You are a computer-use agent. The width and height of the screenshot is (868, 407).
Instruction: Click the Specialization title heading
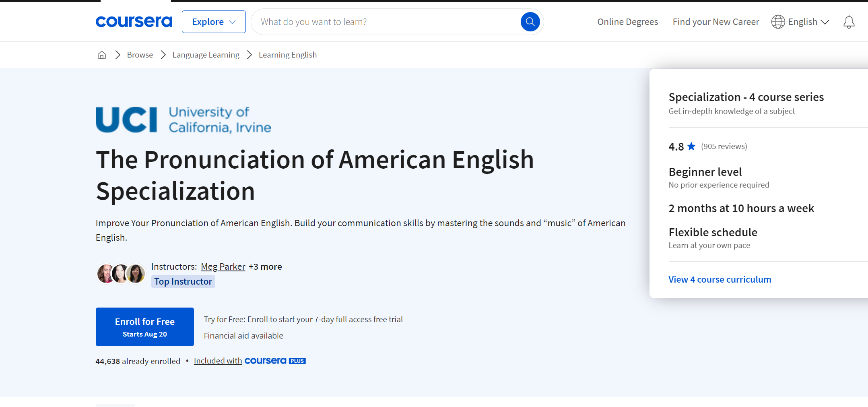click(x=315, y=175)
